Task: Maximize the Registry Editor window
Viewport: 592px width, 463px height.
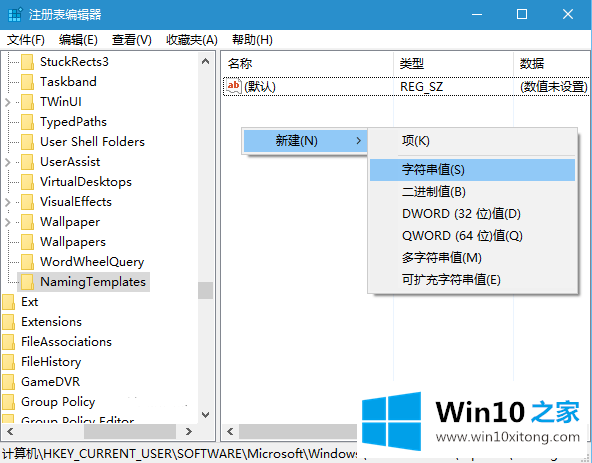Action: click(522, 15)
